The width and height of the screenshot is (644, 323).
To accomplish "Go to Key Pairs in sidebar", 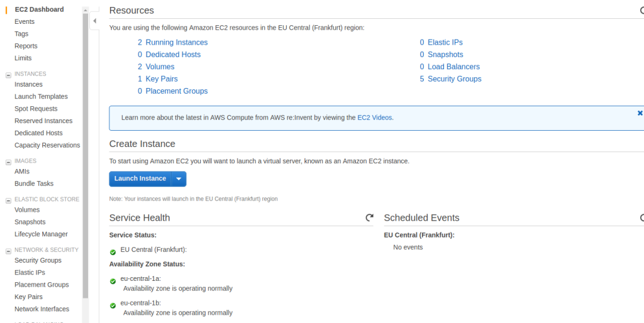I will pos(28,297).
